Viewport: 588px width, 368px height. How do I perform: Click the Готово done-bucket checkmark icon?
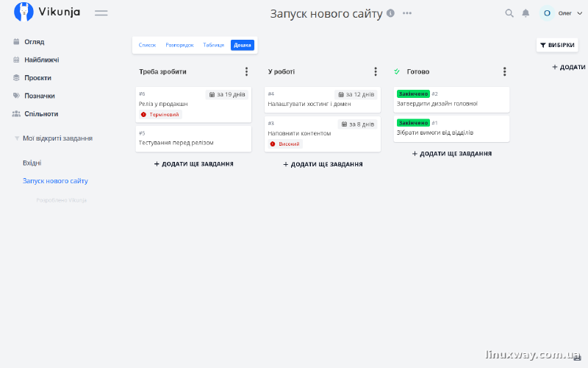pyautogui.click(x=397, y=71)
